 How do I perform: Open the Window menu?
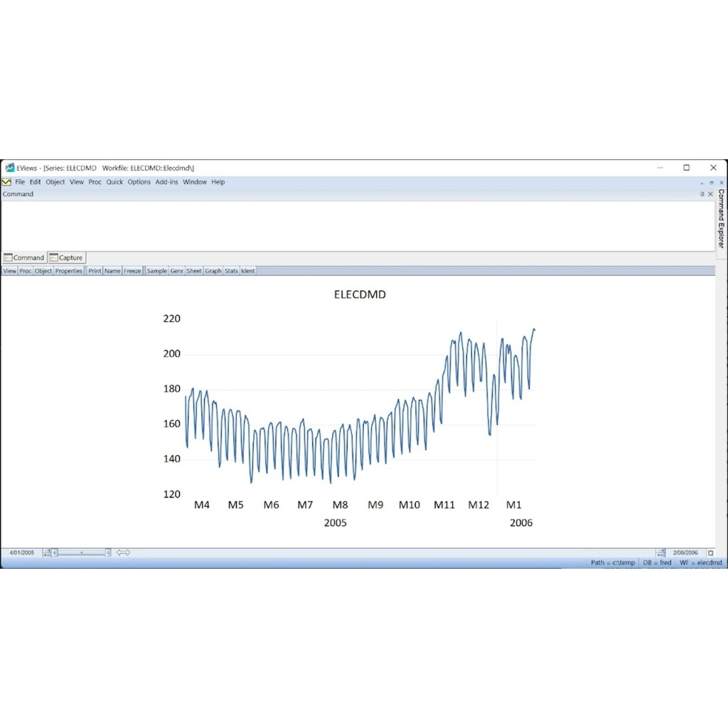[x=195, y=182]
